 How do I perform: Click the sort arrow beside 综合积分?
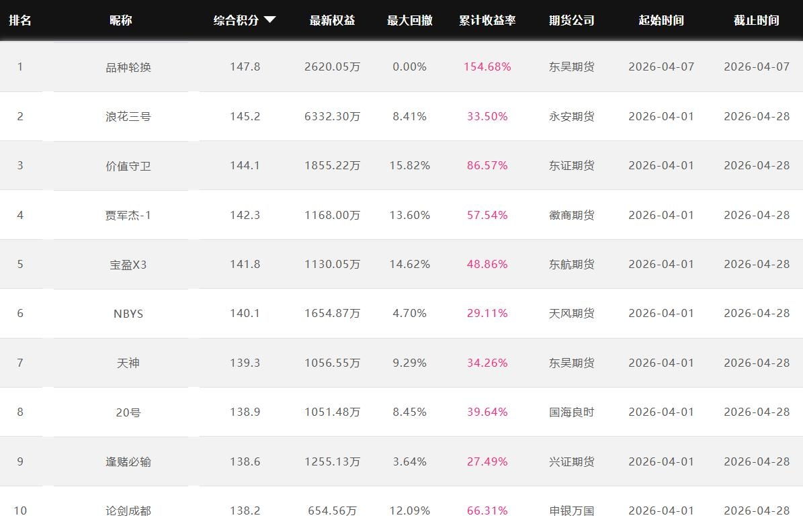point(270,20)
